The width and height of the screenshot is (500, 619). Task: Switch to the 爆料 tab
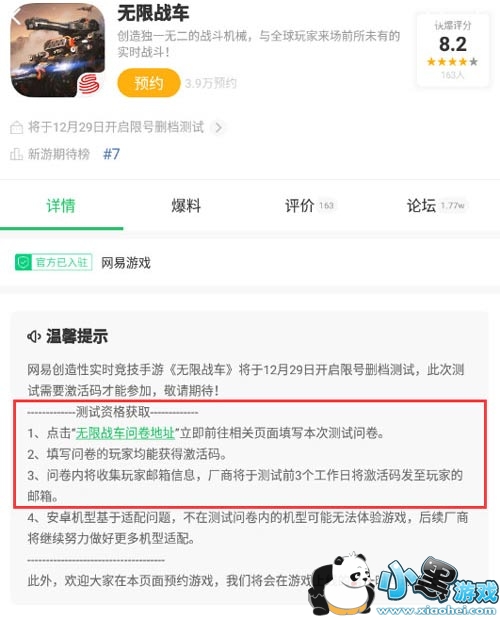tap(186, 206)
